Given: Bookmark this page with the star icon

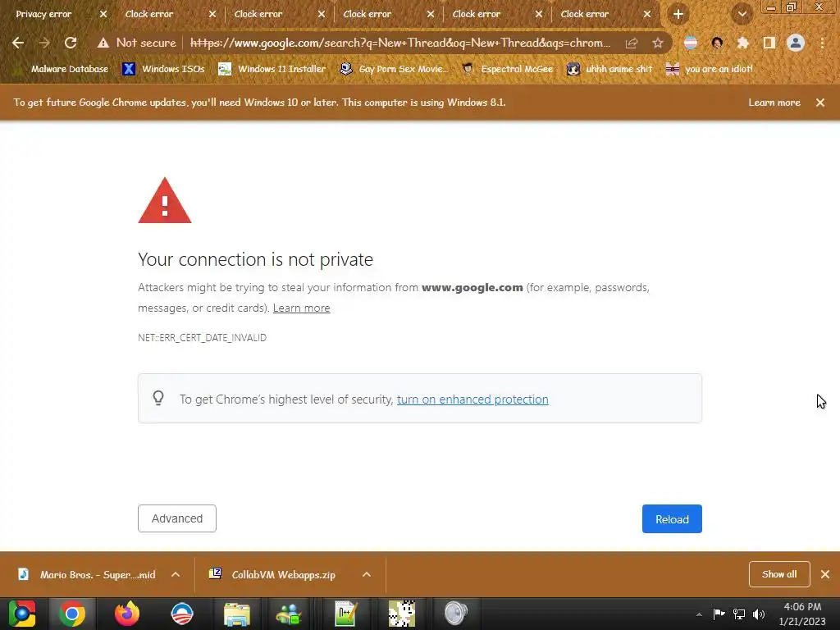Looking at the screenshot, I should (657, 43).
